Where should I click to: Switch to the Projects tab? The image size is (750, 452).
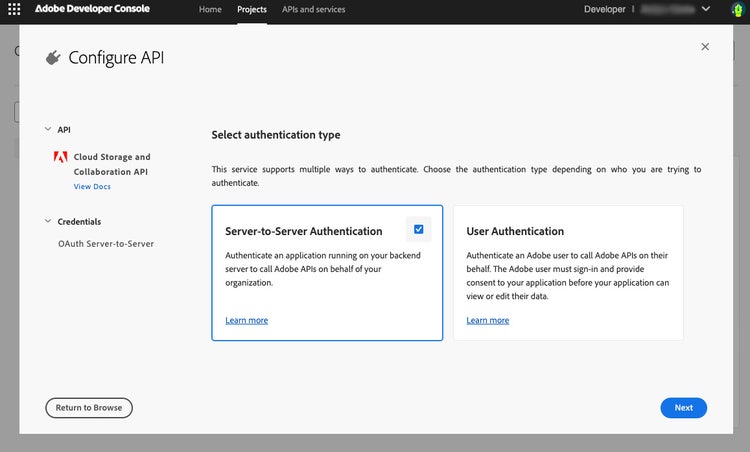coord(252,9)
